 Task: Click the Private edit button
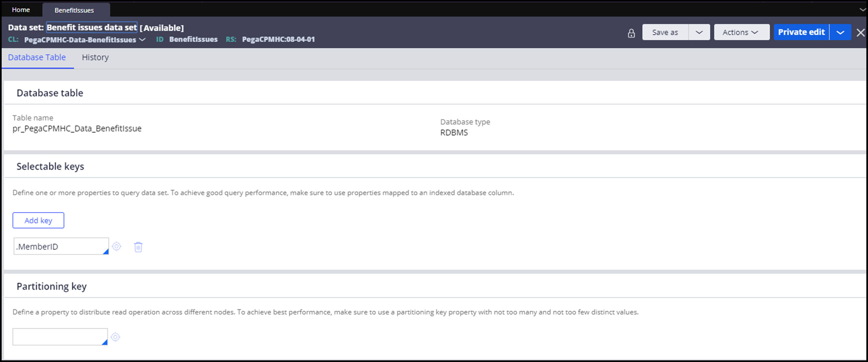[801, 32]
